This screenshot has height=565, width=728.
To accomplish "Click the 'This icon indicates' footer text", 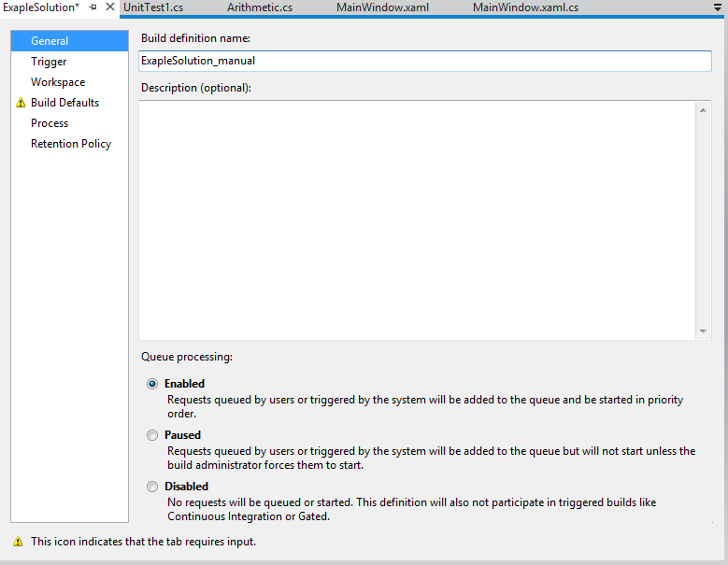I will click(144, 542).
